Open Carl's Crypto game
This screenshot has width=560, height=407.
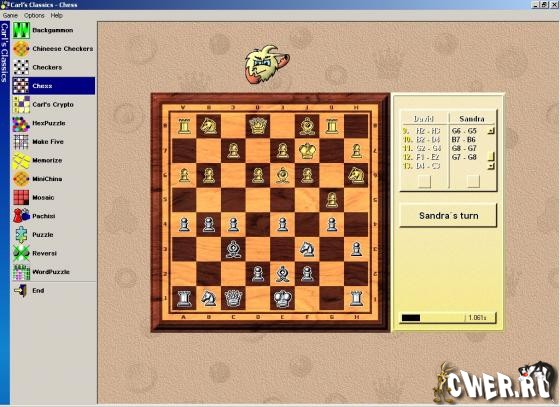[x=54, y=105]
